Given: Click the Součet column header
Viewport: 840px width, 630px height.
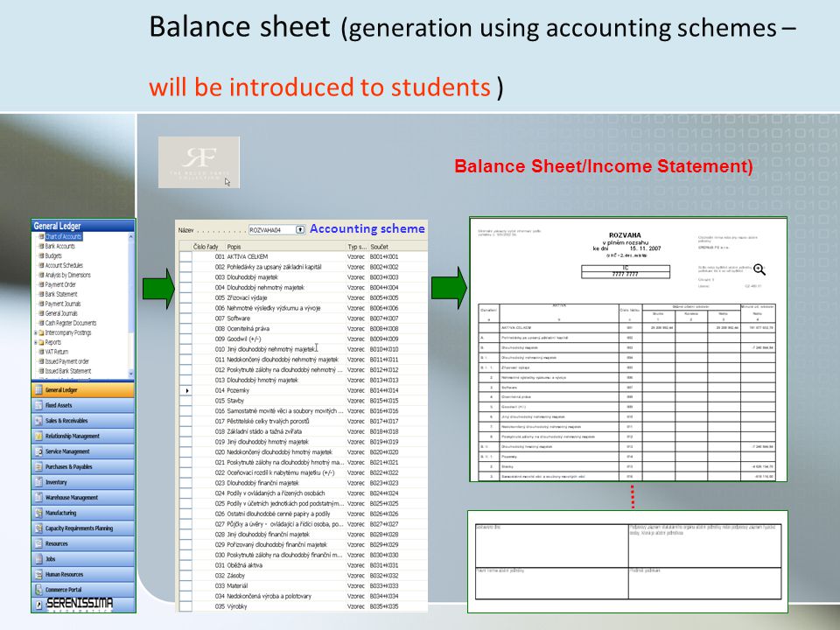Looking at the screenshot, I should [x=398, y=247].
